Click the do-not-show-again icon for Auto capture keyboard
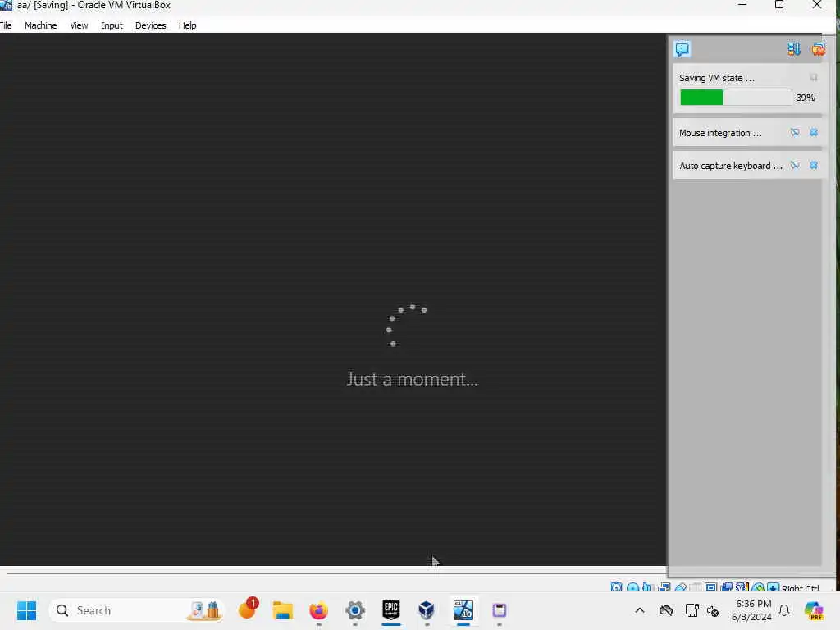Viewport: 840px width, 630px height. coord(795,165)
